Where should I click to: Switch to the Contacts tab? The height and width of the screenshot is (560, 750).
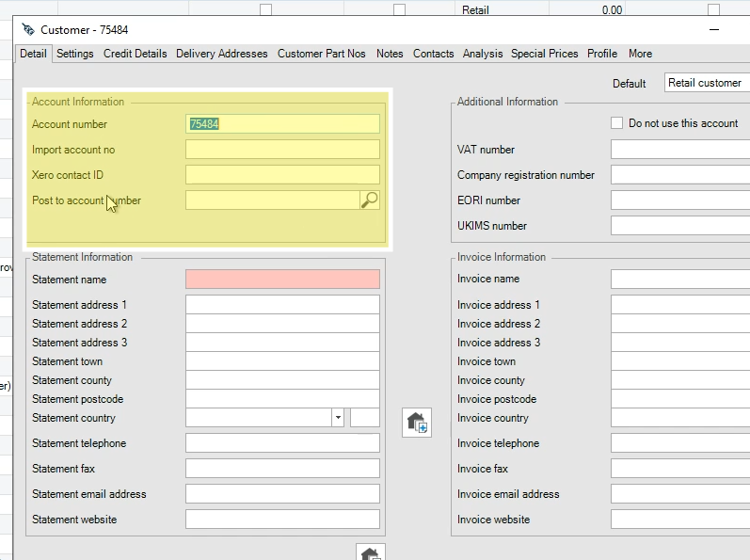(434, 54)
